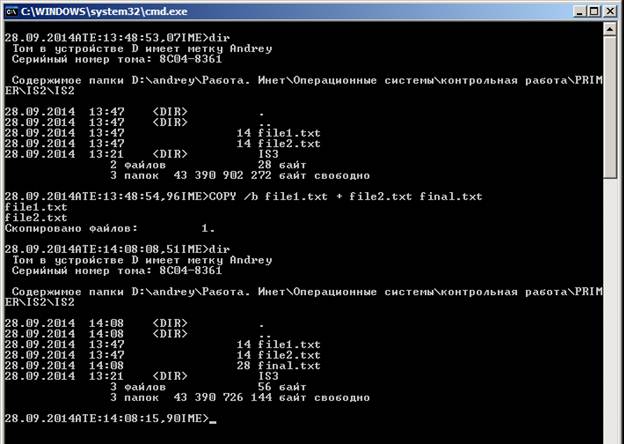Click '43 390 726 144 байт свободно' text
Viewport: 624px width, 444px height.
pos(272,397)
